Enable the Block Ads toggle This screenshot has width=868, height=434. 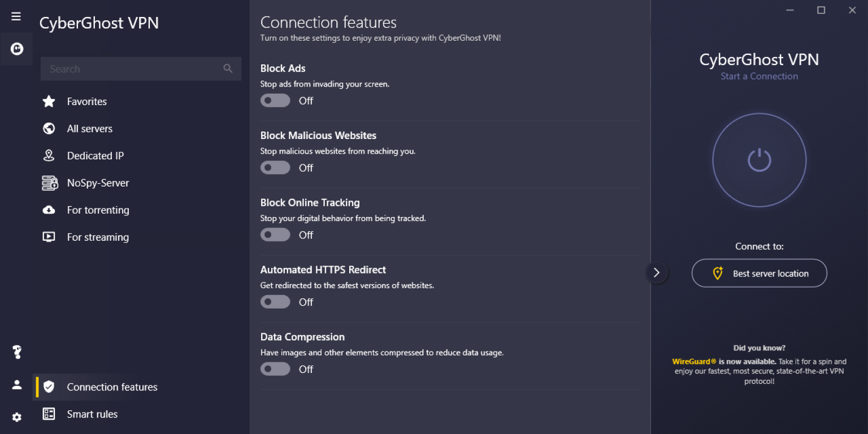(275, 100)
